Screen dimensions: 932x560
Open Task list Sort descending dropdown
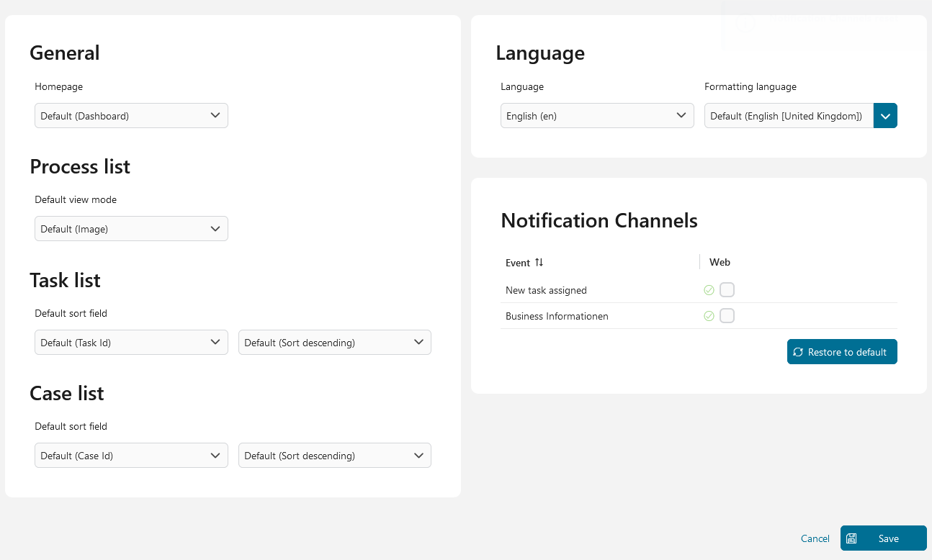[x=335, y=343]
